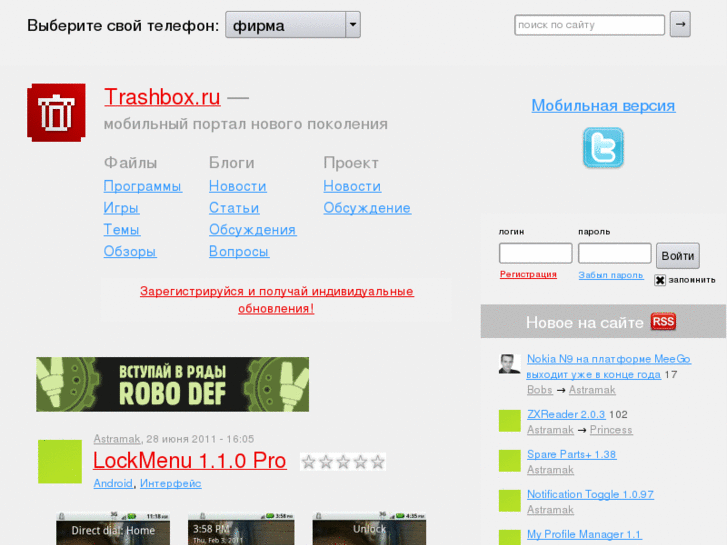Open the 'Забыл пароль' link

click(611, 275)
